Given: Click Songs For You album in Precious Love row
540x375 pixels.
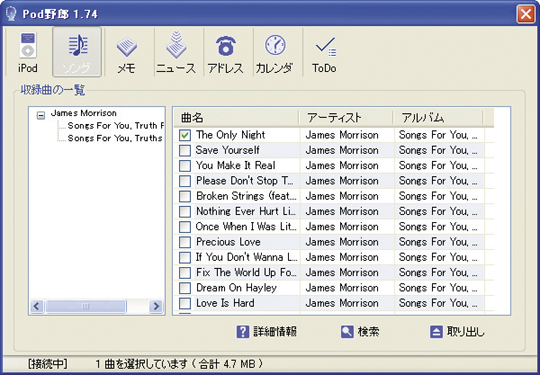Looking at the screenshot, I should [438, 242].
